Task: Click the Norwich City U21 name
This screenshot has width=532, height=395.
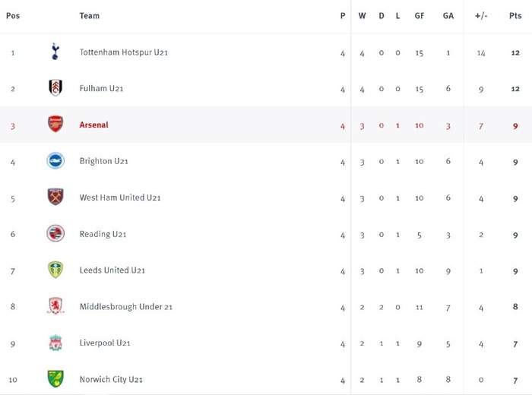Action: pos(111,379)
